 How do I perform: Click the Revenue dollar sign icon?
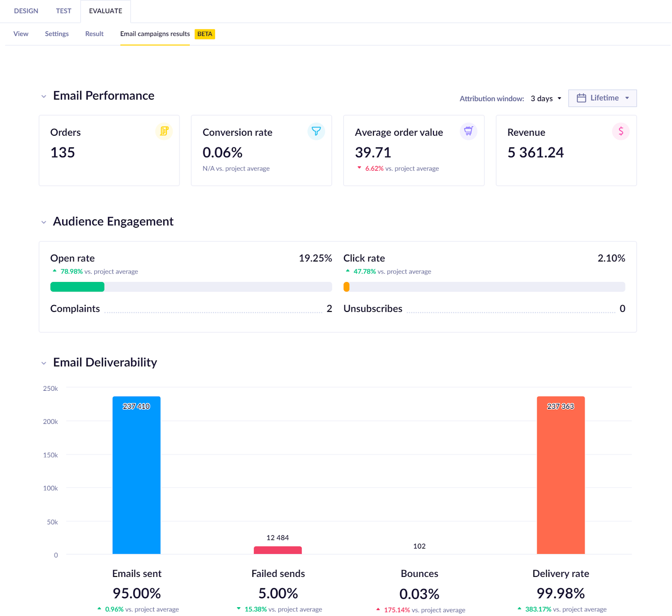pyautogui.click(x=621, y=131)
